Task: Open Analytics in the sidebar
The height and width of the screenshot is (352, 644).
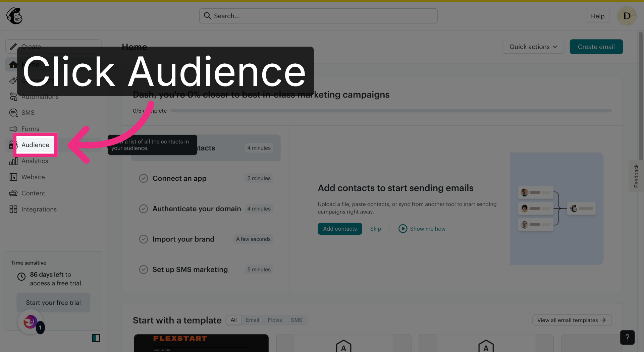Action: 35,161
